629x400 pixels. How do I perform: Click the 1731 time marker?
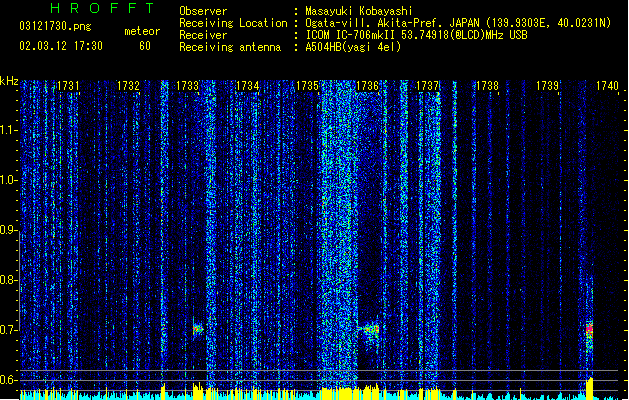click(68, 86)
